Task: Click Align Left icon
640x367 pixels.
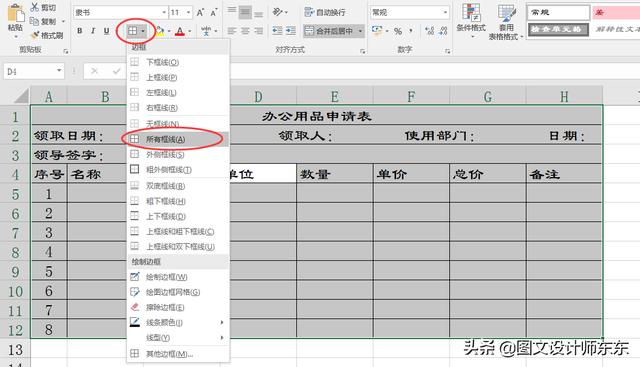Action: point(232,31)
